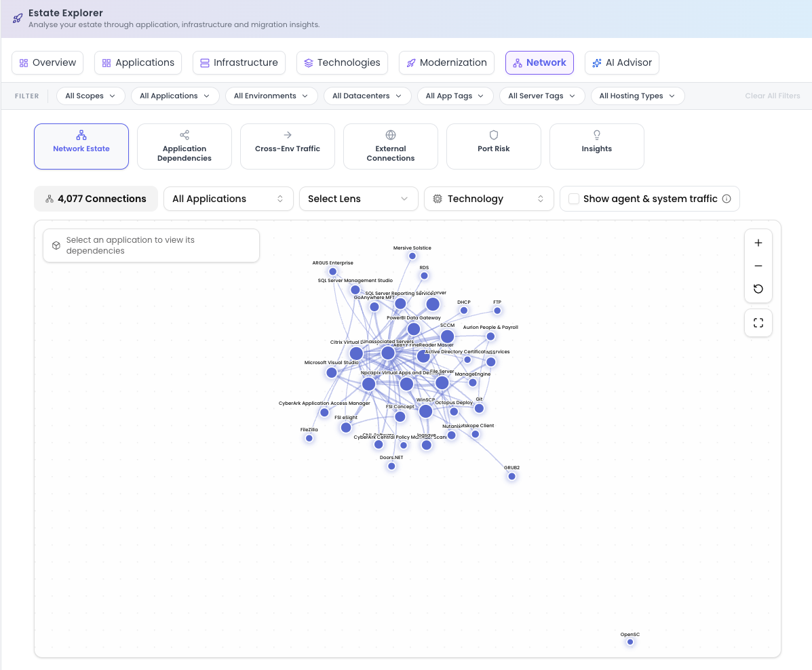Click the zoom out minus icon
This screenshot has height=670, width=812.
coord(758,266)
